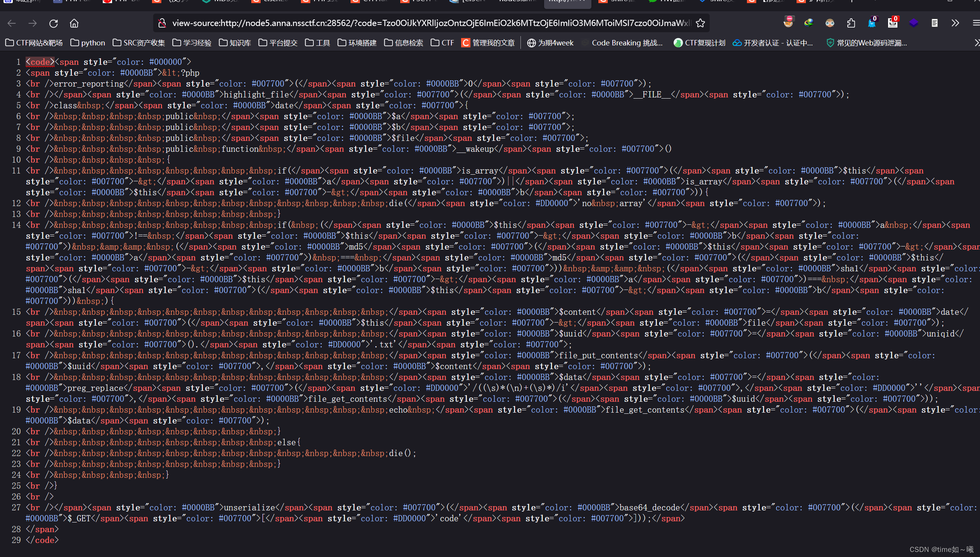Click the else{ text on line 21

coord(289,442)
